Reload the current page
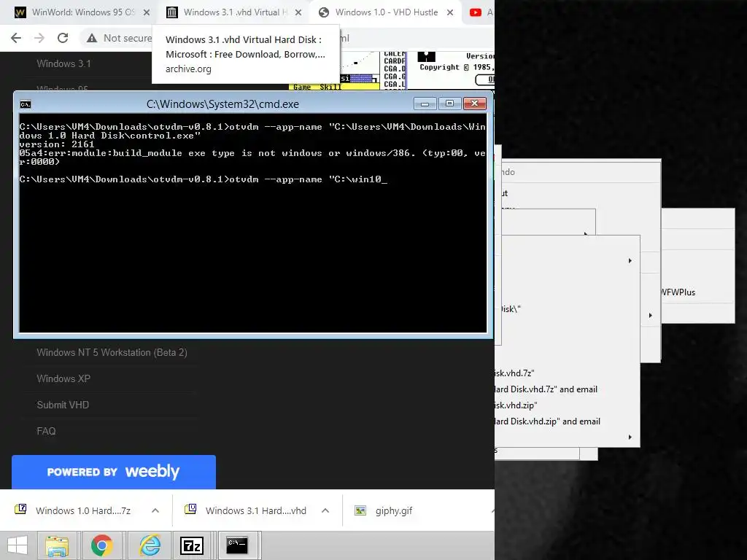The height and width of the screenshot is (560, 747). click(63, 38)
